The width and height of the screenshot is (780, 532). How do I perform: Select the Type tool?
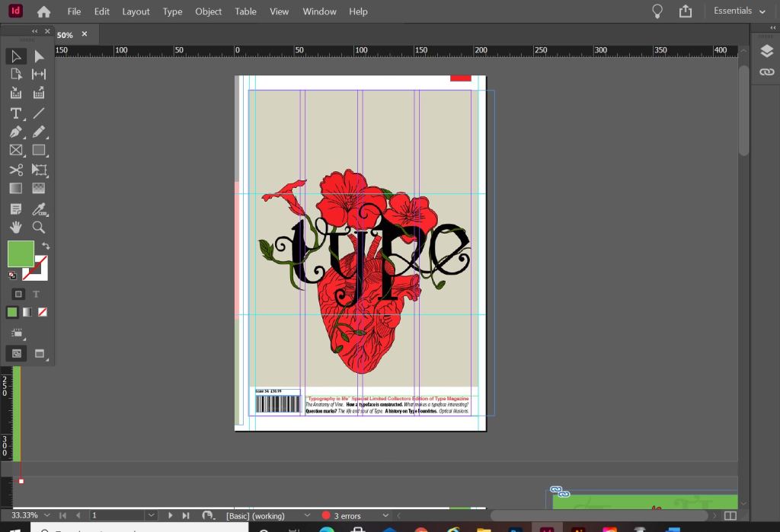[x=15, y=113]
